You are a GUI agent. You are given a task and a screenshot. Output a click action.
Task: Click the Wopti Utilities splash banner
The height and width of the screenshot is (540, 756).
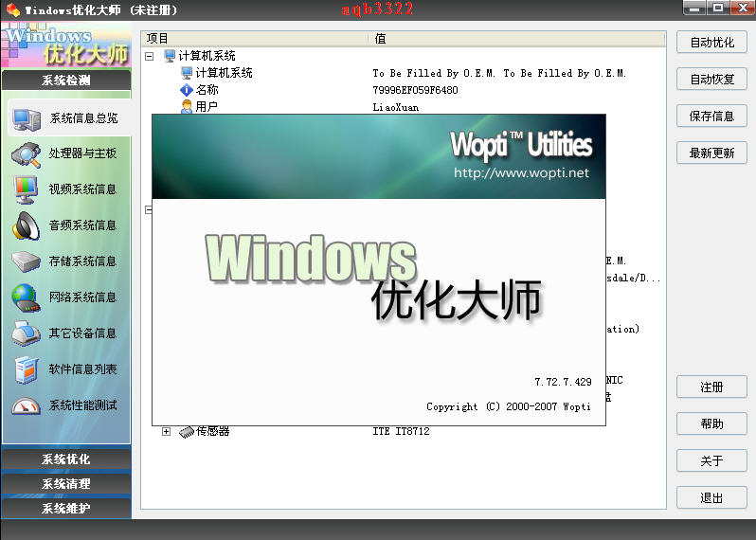click(379, 156)
